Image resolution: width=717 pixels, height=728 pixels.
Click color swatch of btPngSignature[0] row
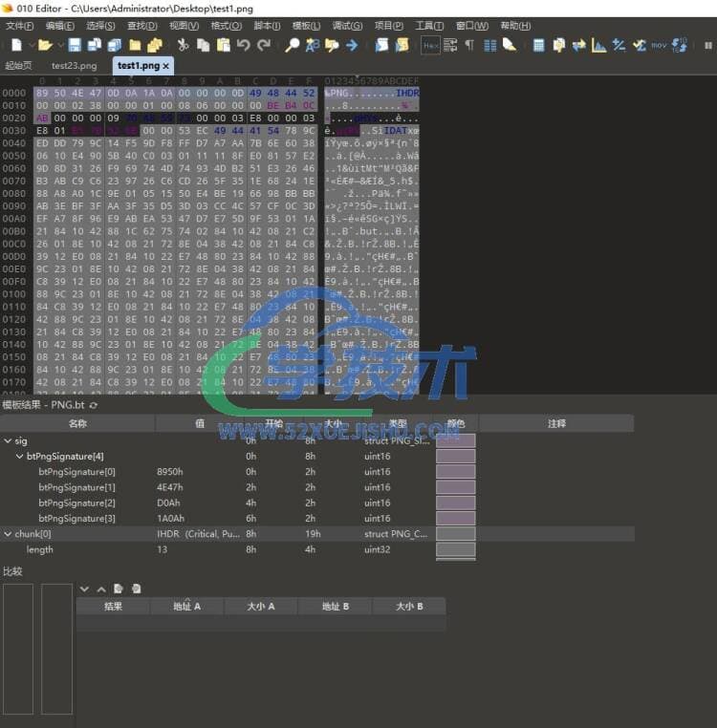(x=455, y=472)
